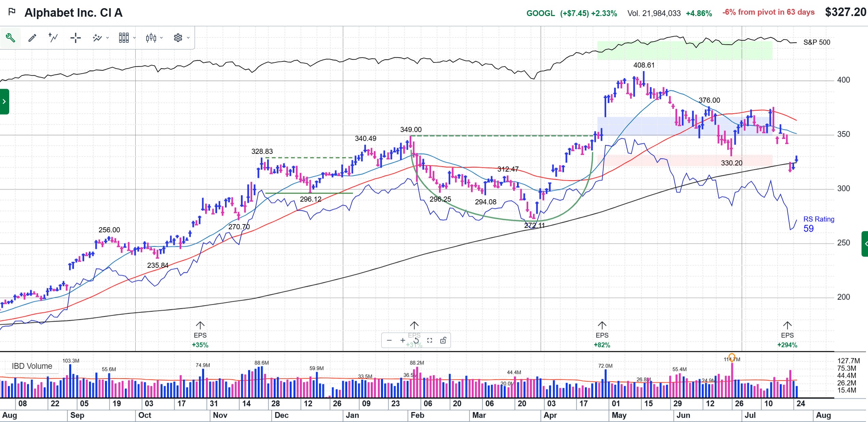
Task: Click the fullscreen brackets icon
Action: [429, 340]
